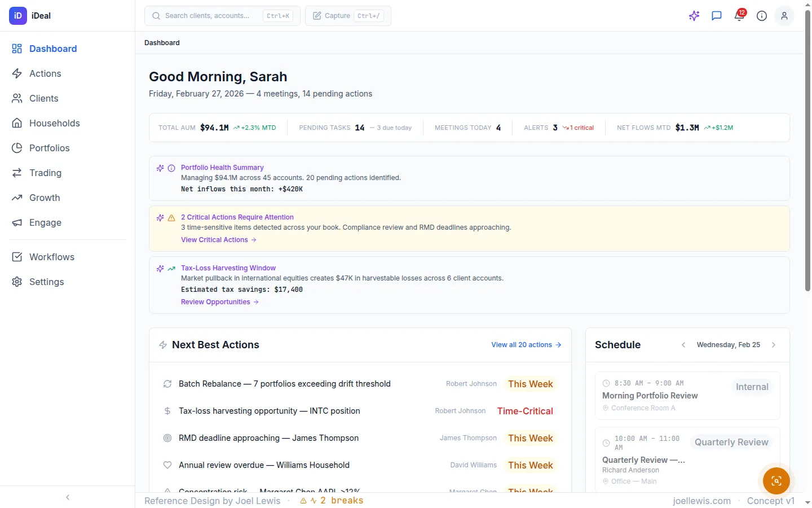Select the Trading icon in the sidebar
Screen dimensions: 812x508
click(x=16, y=173)
